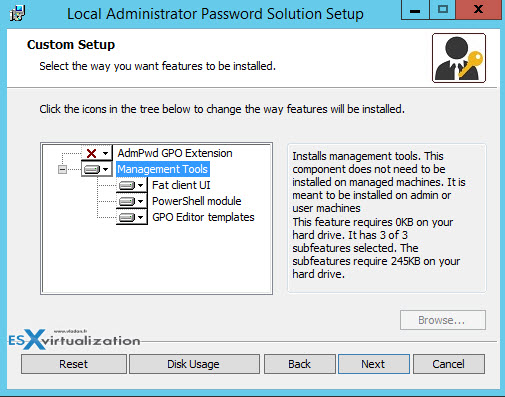This screenshot has height=397, width=505.
Task: Open the Disk Usage dialog
Action: 194,364
